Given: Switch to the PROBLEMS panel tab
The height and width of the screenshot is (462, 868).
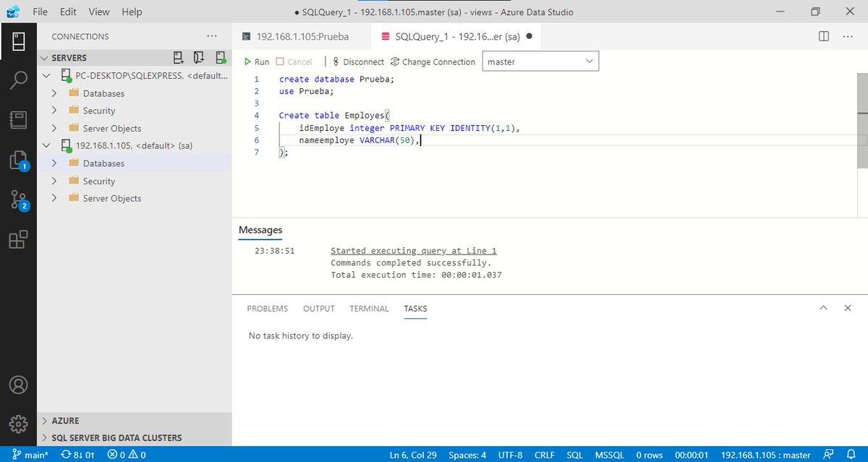Looking at the screenshot, I should click(x=268, y=309).
